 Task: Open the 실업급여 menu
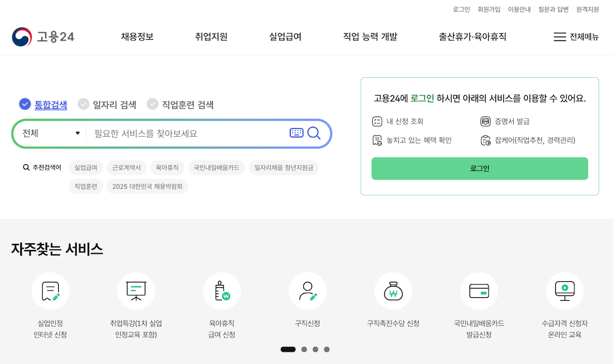coord(286,37)
